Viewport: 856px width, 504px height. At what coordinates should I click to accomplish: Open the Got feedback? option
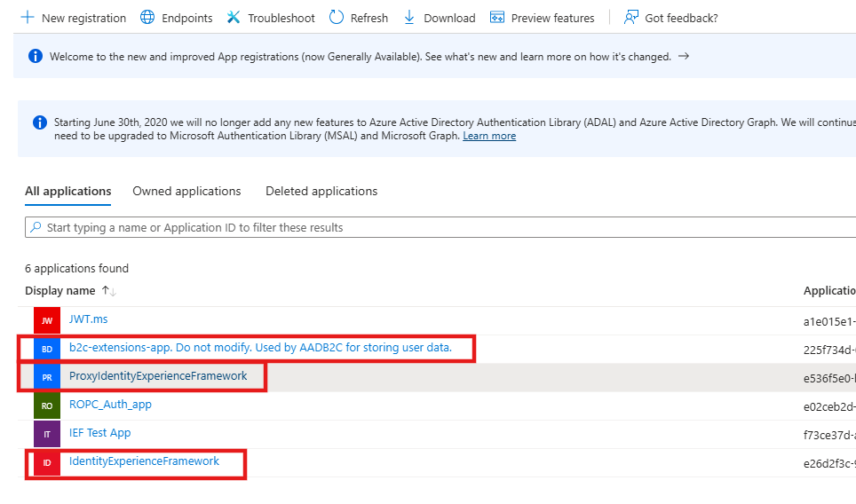(x=671, y=18)
